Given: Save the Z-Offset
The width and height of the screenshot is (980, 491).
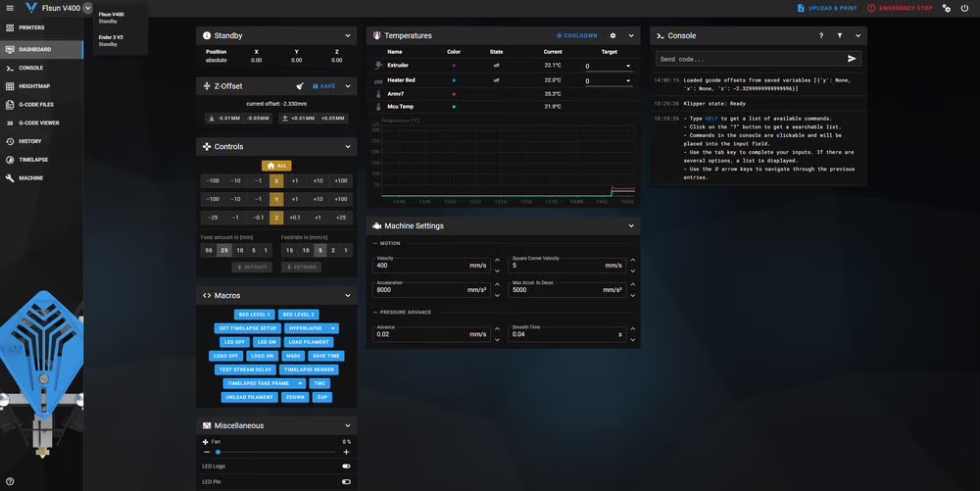Looking at the screenshot, I should (x=323, y=86).
